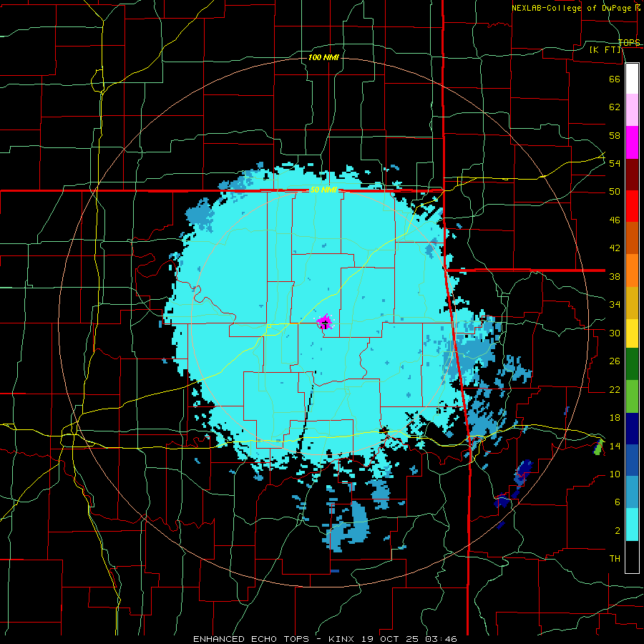Viewport: 644px width, 644px height.
Task: Click the "26" legend value
Action: click(615, 361)
